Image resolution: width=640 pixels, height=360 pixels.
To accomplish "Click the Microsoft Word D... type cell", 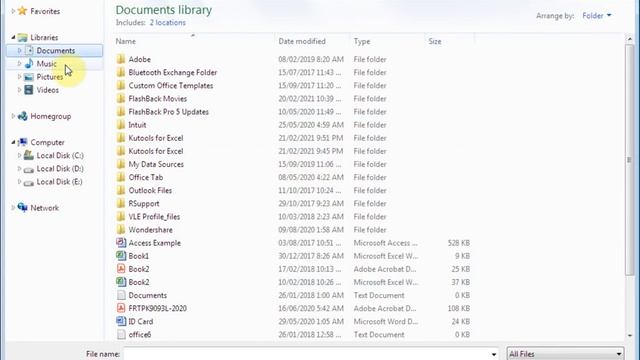I will pos(386,321).
